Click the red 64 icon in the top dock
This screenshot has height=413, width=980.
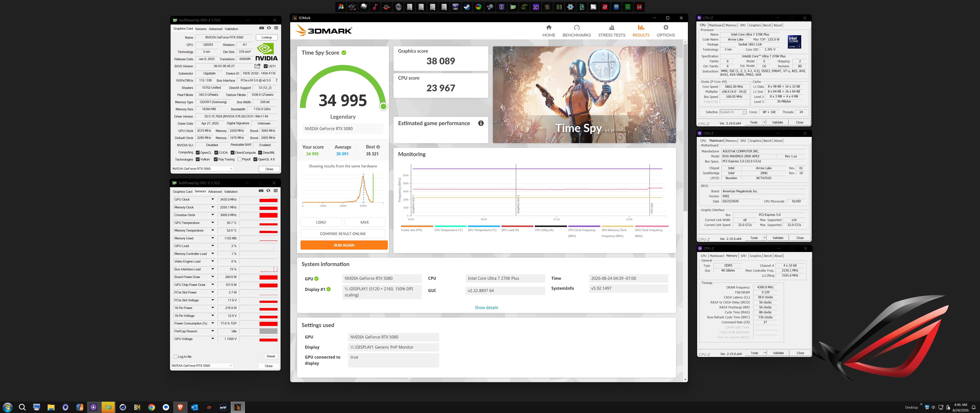pyautogui.click(x=639, y=7)
